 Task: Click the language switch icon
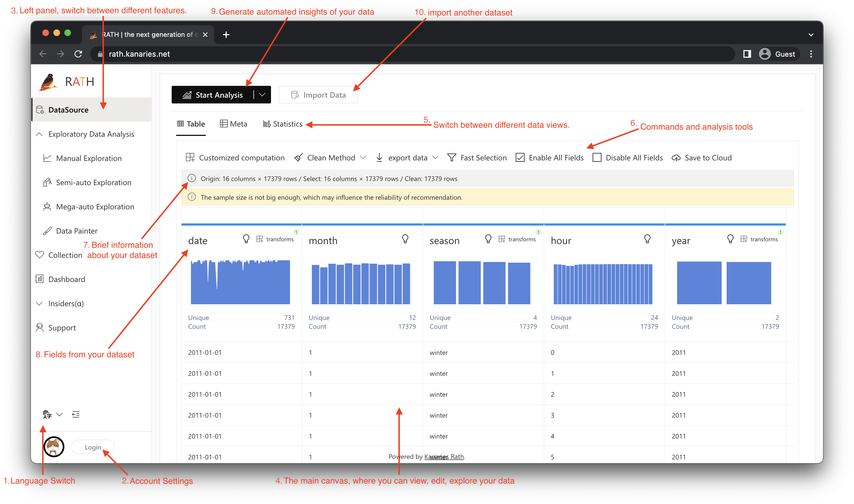[47, 414]
